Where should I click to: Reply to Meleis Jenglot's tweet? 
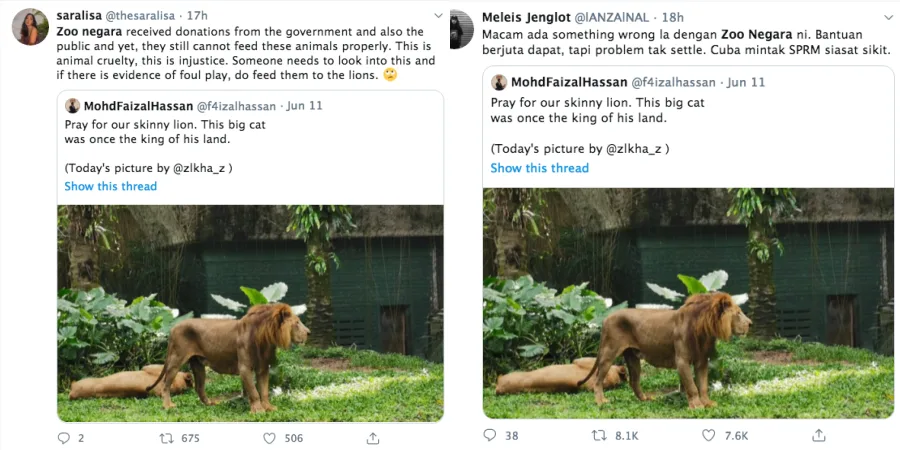[490, 435]
